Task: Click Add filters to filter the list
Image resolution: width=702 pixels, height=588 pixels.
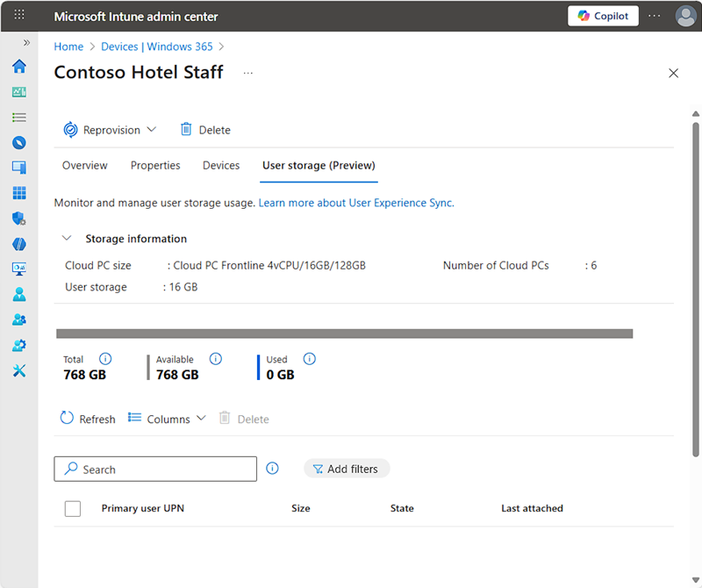Action: tap(347, 468)
